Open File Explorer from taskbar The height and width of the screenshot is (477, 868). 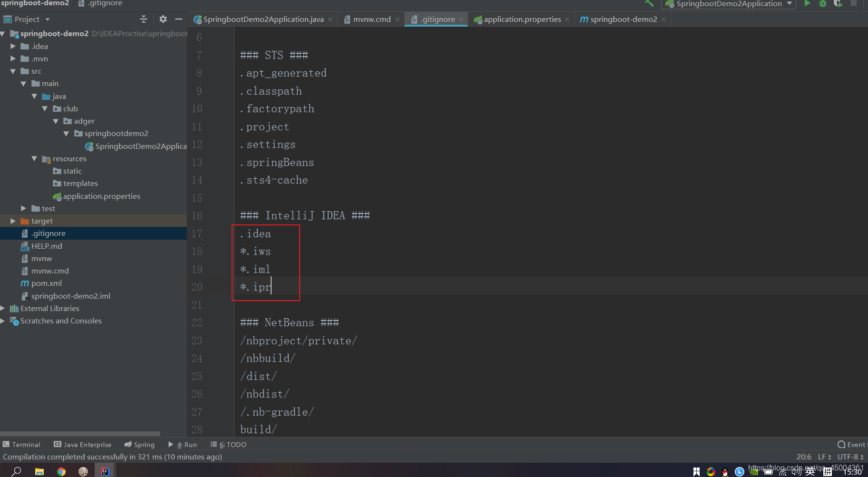[39, 471]
